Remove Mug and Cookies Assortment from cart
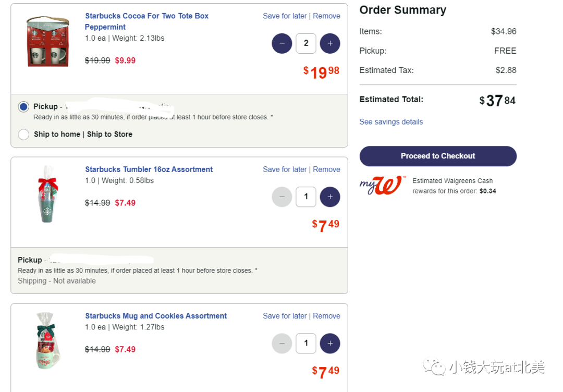 click(x=326, y=316)
